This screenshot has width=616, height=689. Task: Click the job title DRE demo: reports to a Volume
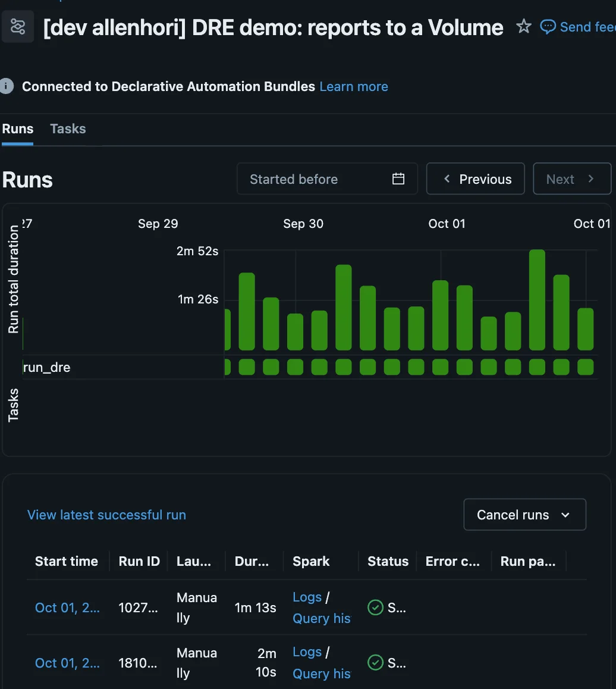pos(273,27)
